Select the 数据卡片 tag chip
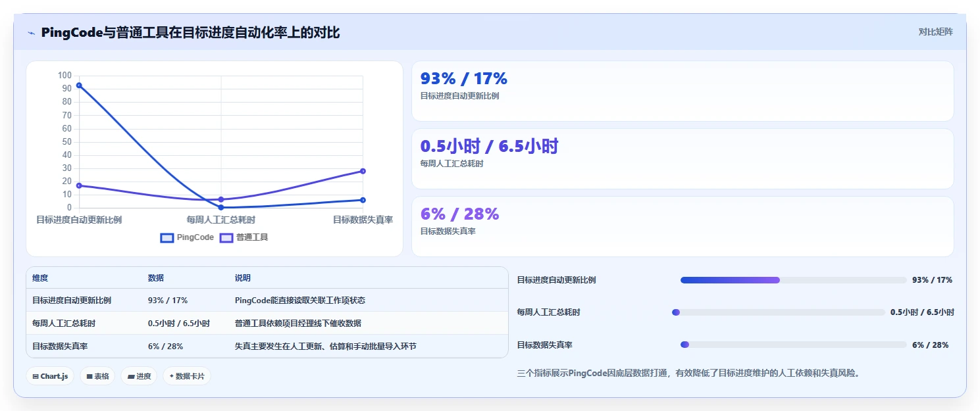 coord(187,376)
